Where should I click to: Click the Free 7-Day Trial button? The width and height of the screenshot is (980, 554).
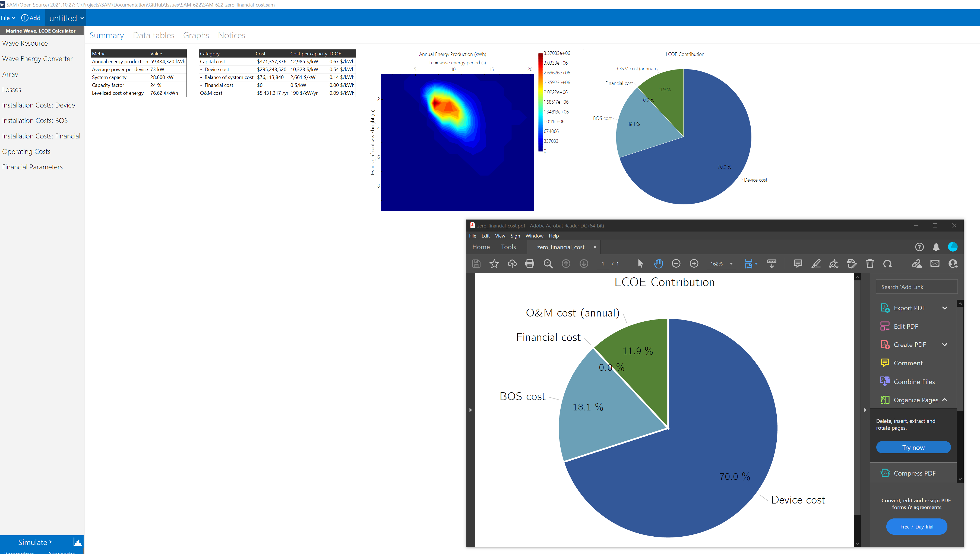tap(916, 527)
